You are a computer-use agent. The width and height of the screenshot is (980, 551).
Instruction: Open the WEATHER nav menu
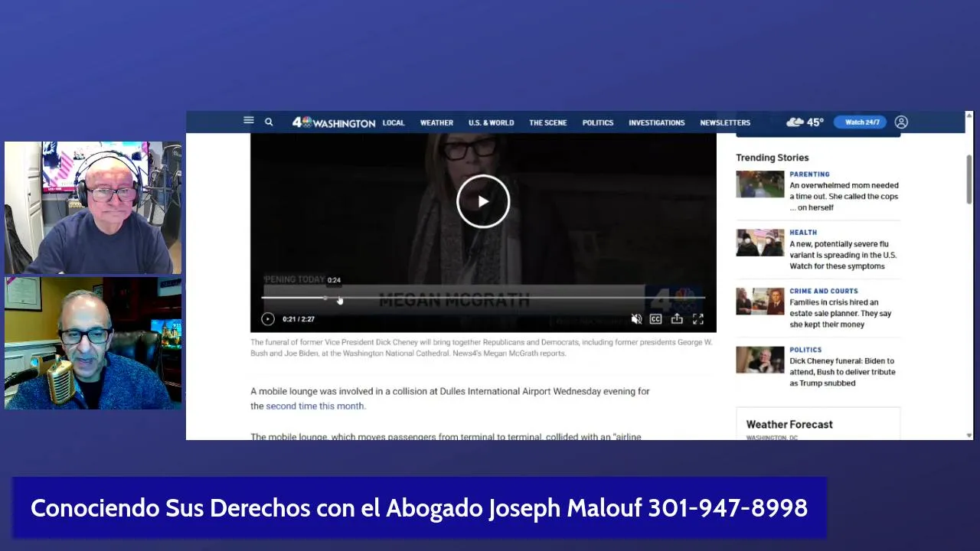[436, 122]
